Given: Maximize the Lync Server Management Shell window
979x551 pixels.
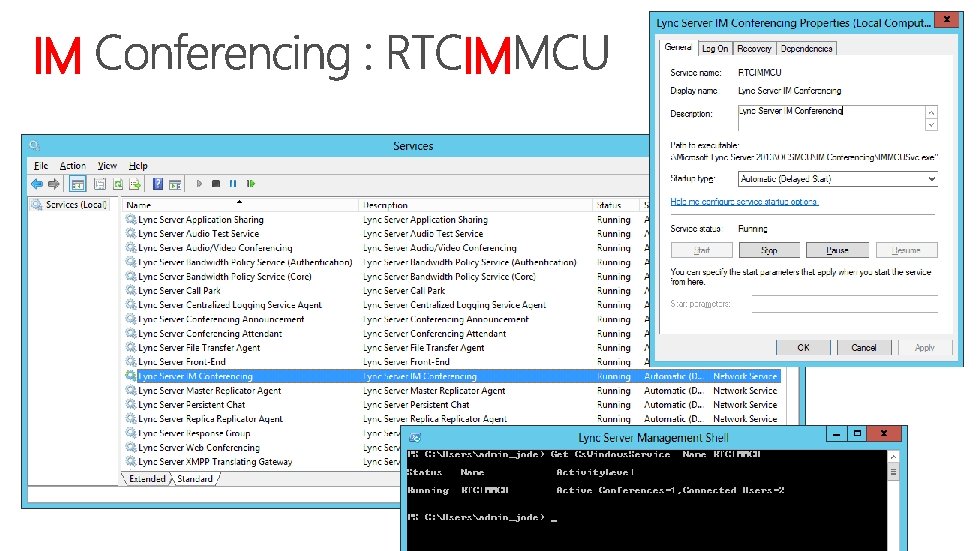Looking at the screenshot, I should (x=858, y=434).
